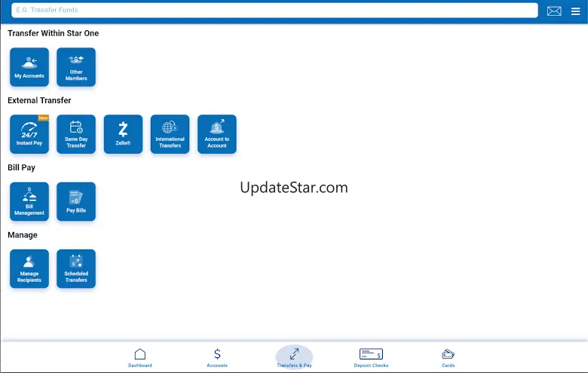Open Bill Management tile
This screenshot has height=373, width=588.
tap(29, 201)
